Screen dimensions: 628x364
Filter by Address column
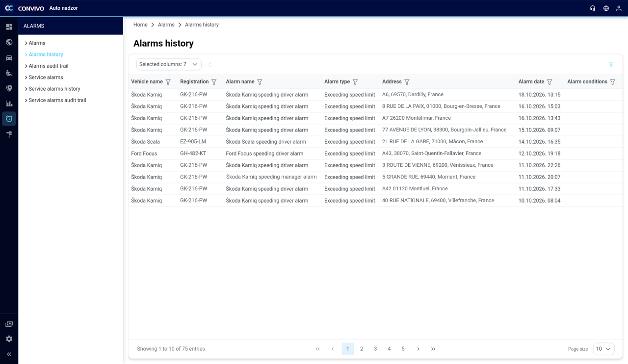(407, 82)
